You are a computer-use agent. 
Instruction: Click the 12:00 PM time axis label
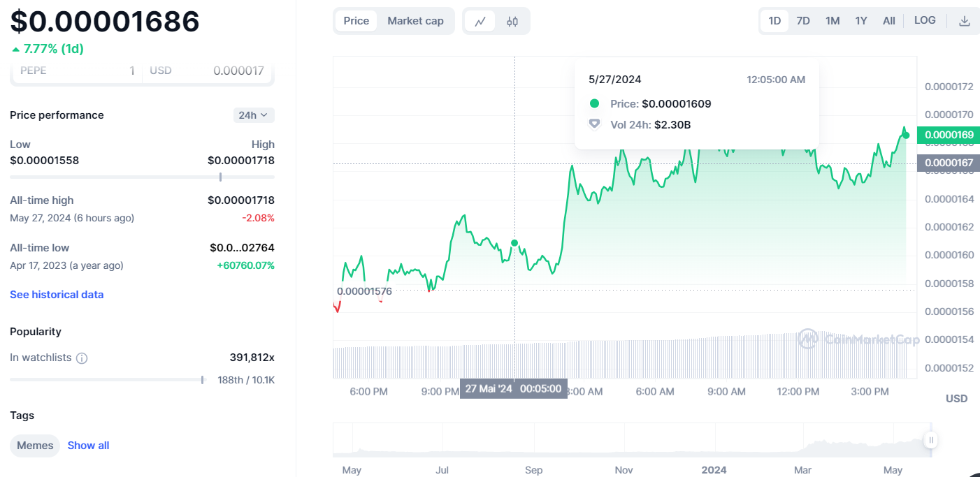(x=798, y=392)
